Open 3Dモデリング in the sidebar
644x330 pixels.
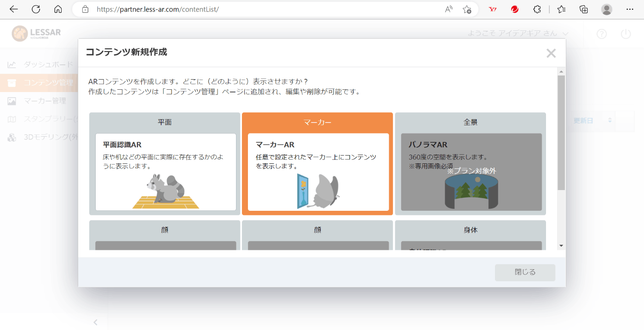(x=51, y=137)
